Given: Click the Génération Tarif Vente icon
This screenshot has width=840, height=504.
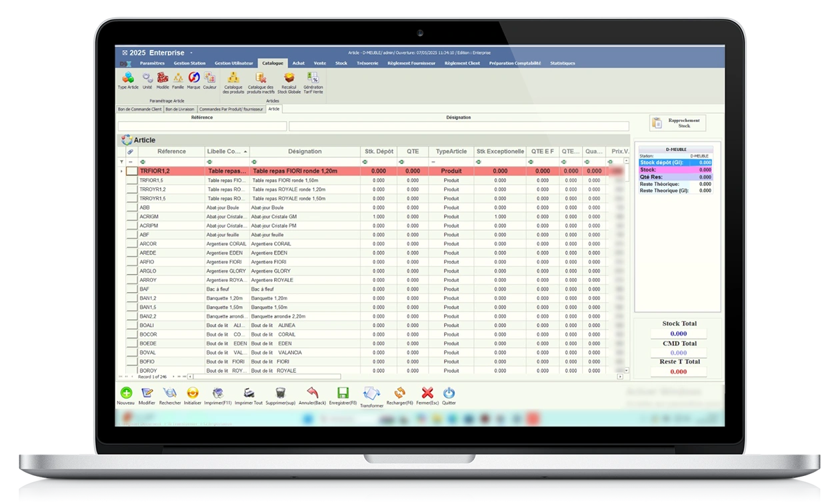Looking at the screenshot, I should (x=313, y=79).
